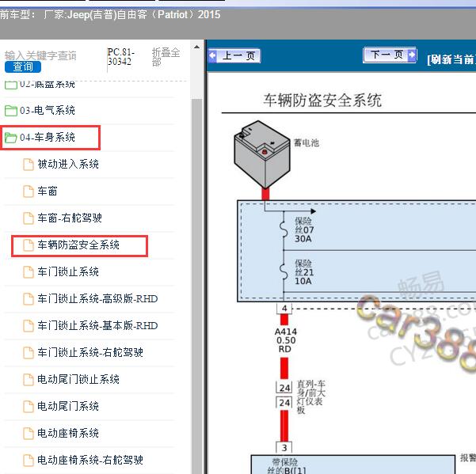Click page icon beside 电动座椅系统

coord(29,434)
